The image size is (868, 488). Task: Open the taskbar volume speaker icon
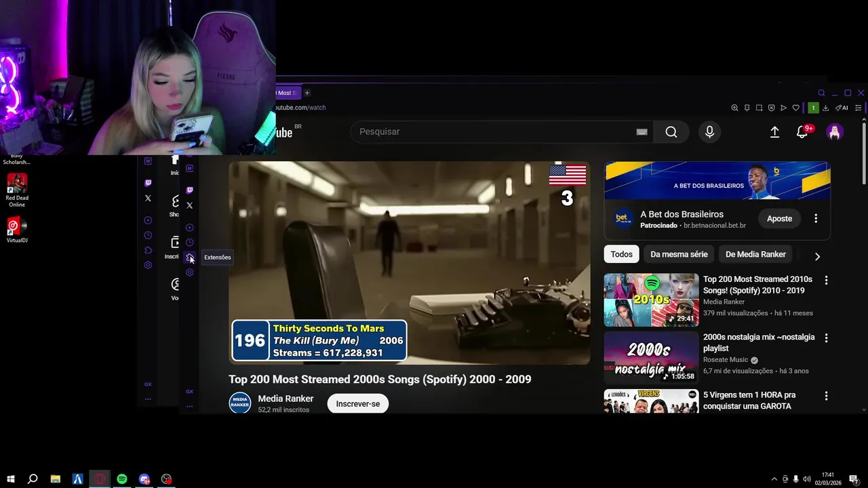click(x=806, y=479)
